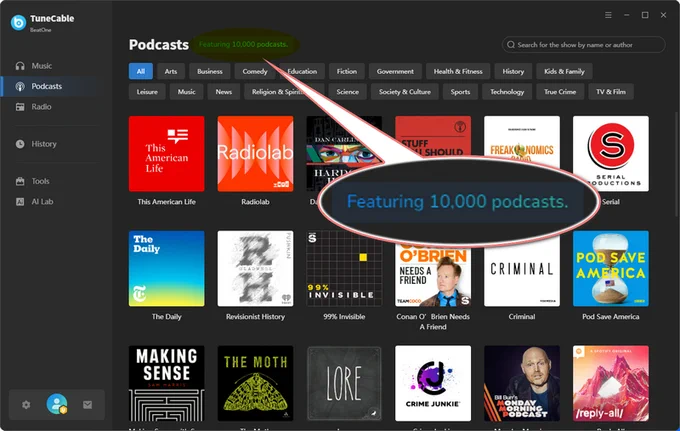
Task: Choose the Health & Fitness category
Action: point(458,72)
